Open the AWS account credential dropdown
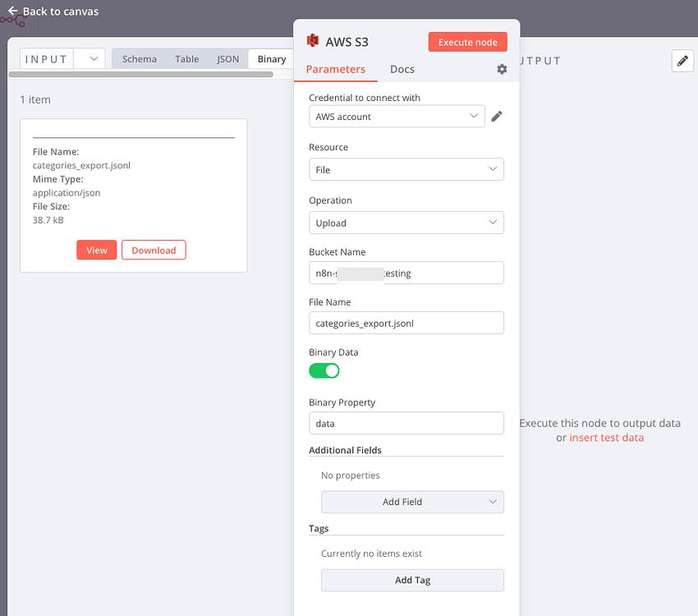Viewport: 698px width, 616px height. pyautogui.click(x=397, y=116)
